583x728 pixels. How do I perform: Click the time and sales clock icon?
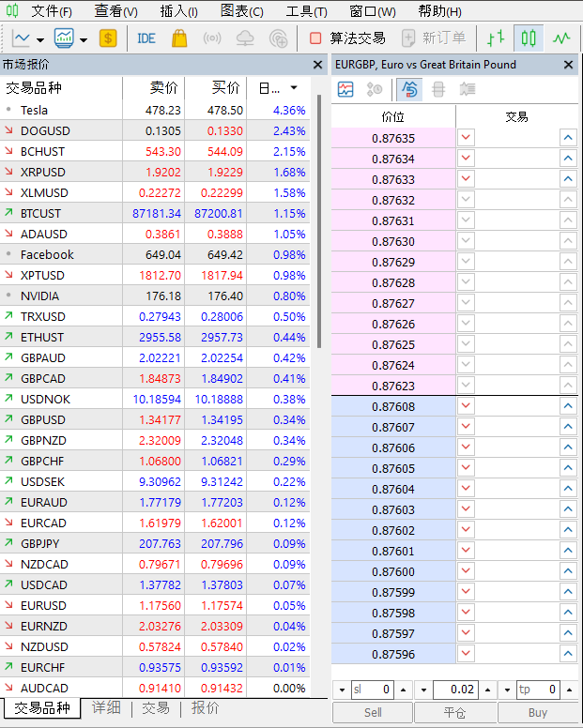click(x=375, y=89)
